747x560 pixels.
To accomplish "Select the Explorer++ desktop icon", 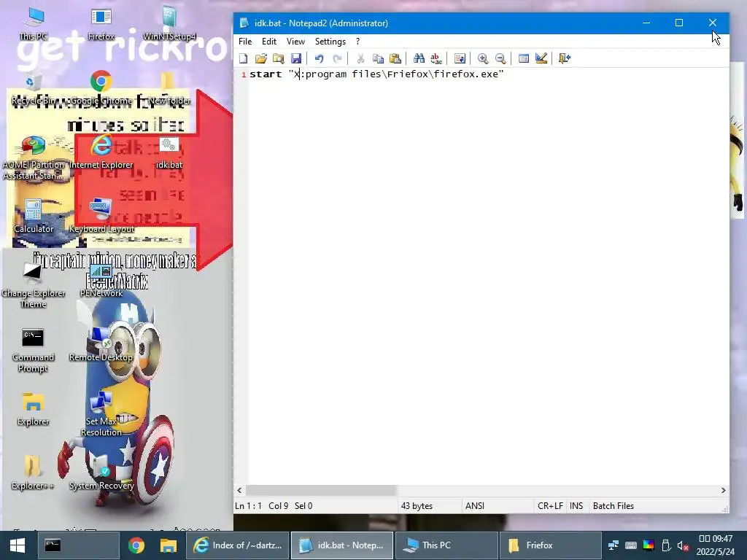I will point(33,472).
